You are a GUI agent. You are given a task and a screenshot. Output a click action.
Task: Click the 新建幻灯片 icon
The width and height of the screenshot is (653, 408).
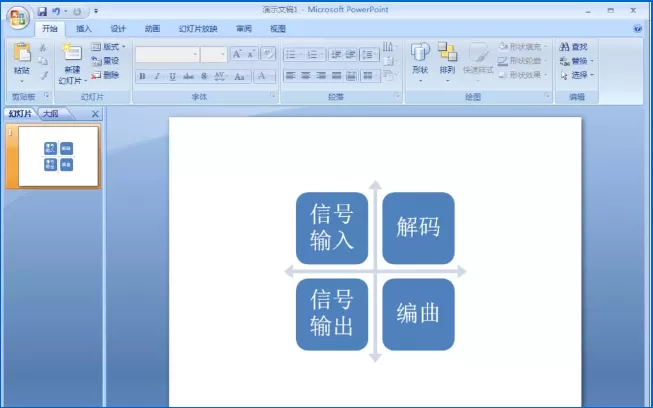[x=72, y=53]
